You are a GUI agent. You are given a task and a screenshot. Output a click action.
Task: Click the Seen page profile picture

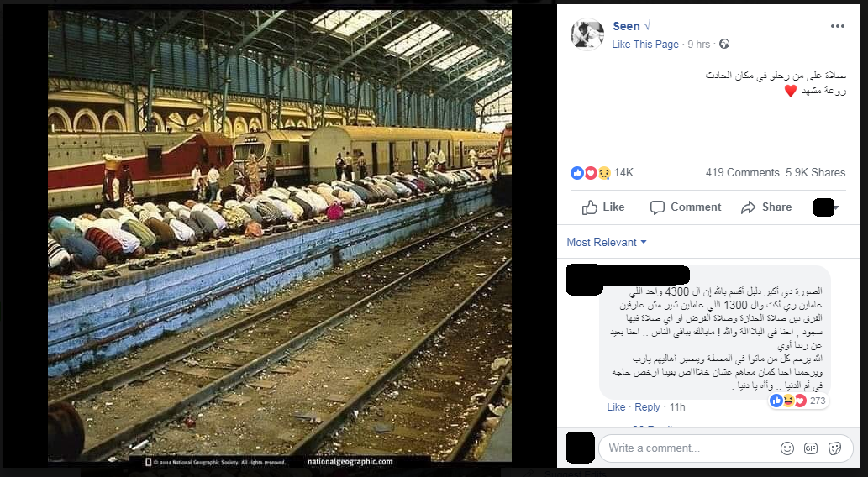[x=587, y=34]
